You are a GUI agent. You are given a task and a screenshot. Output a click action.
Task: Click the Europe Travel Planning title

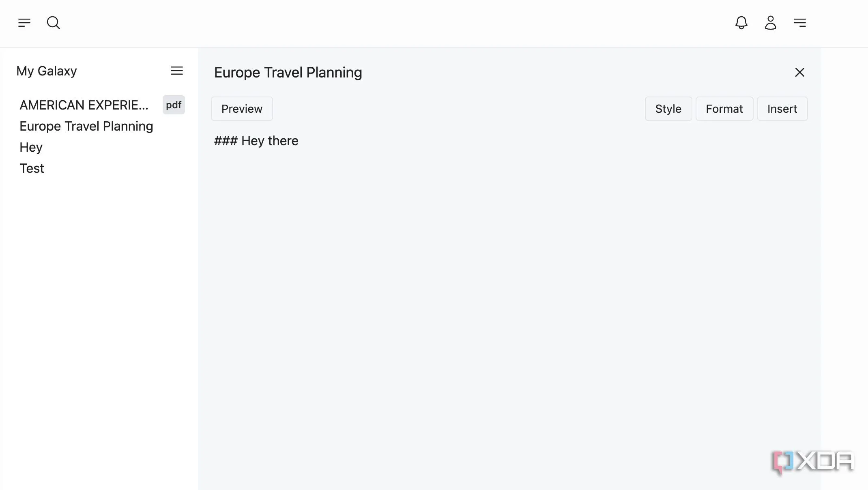coord(288,73)
